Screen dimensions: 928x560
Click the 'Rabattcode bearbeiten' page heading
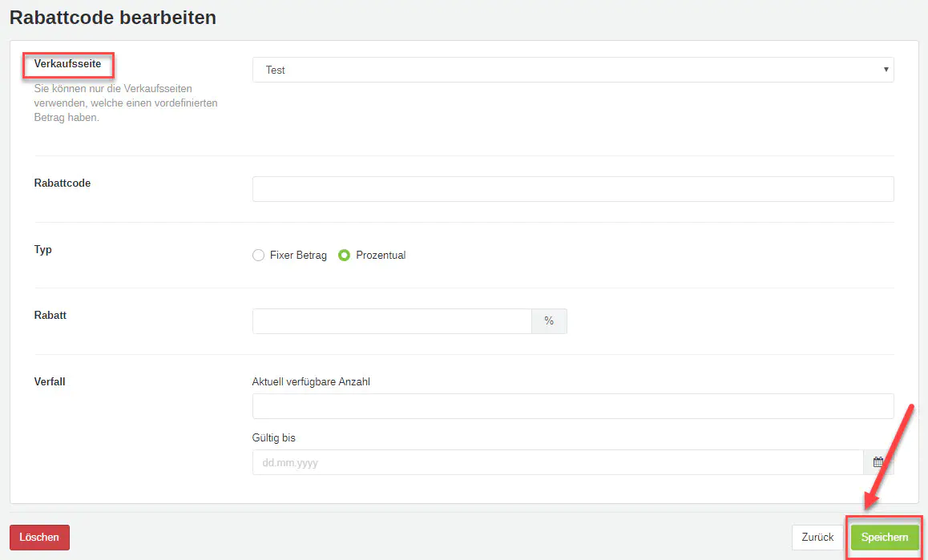113,17
